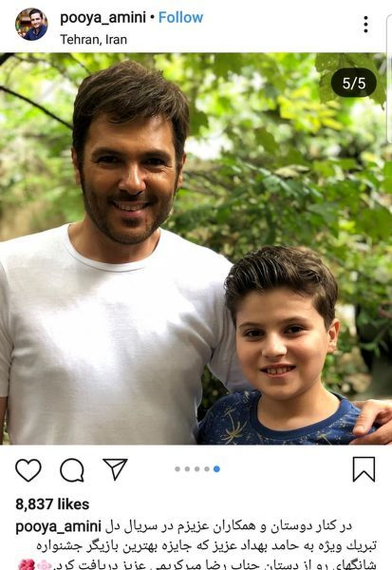The height and width of the screenshot is (570, 392).
Task: Save post with bookmark icon
Action: (x=364, y=469)
